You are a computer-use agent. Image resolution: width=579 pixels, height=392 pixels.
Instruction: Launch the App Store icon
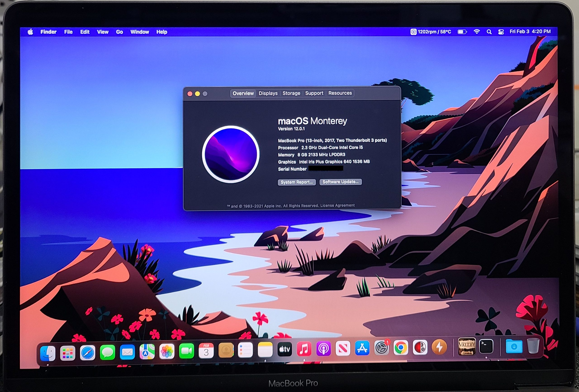362,348
